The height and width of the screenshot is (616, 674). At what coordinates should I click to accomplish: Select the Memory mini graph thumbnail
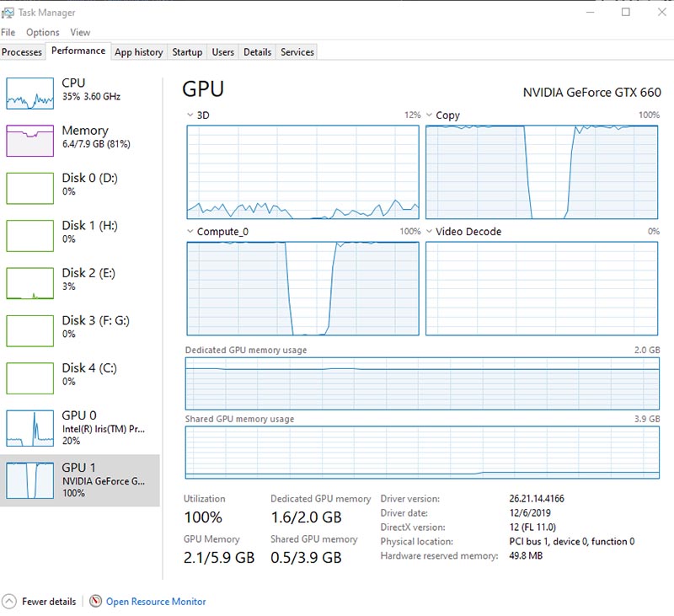(x=30, y=141)
